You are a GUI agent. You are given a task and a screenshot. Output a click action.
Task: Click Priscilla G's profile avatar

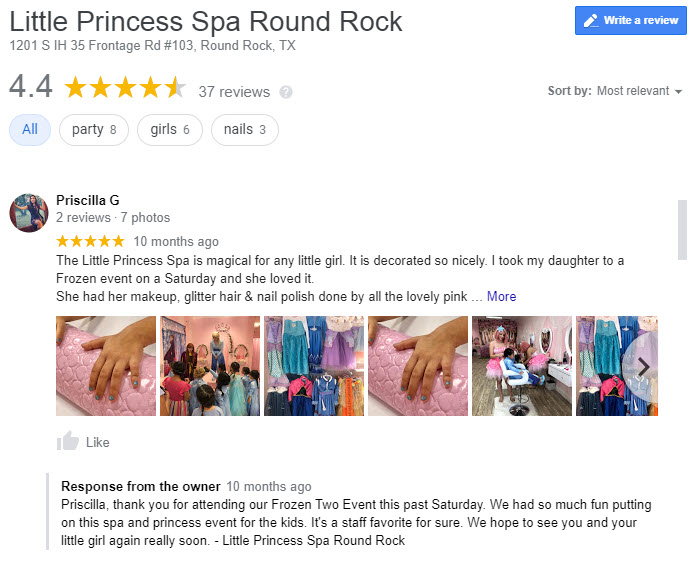pyautogui.click(x=29, y=213)
